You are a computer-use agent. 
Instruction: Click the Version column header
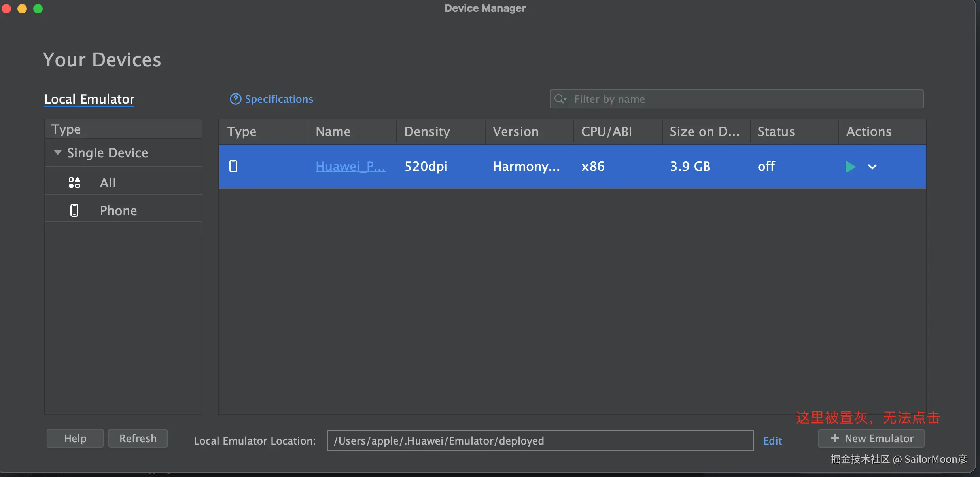coord(516,132)
